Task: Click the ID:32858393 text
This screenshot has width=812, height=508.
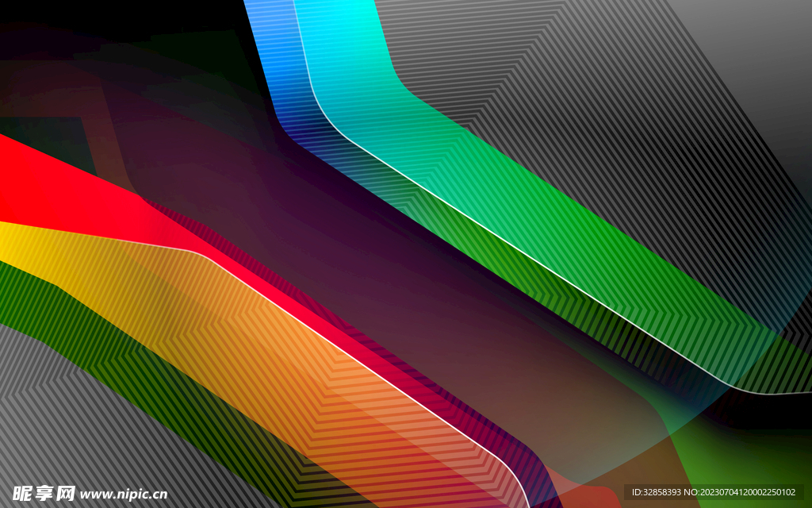Action: click(657, 493)
